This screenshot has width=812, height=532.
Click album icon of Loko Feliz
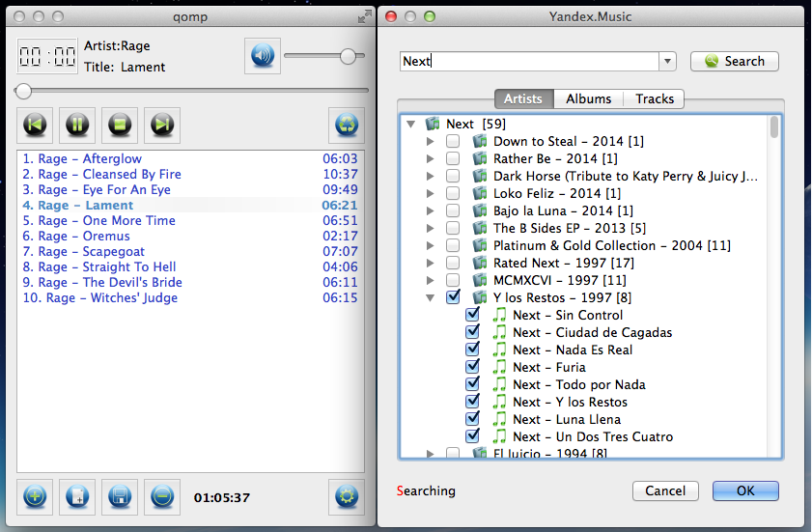point(480,193)
